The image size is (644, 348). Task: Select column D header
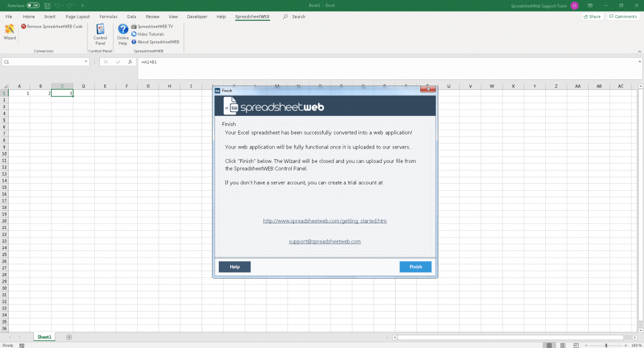point(84,86)
